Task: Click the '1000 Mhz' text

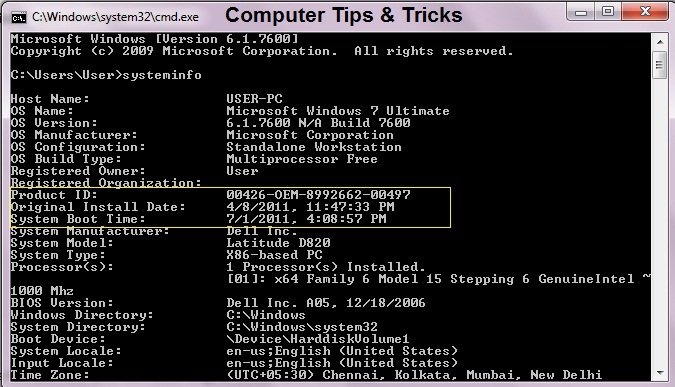Action: [x=42, y=291]
